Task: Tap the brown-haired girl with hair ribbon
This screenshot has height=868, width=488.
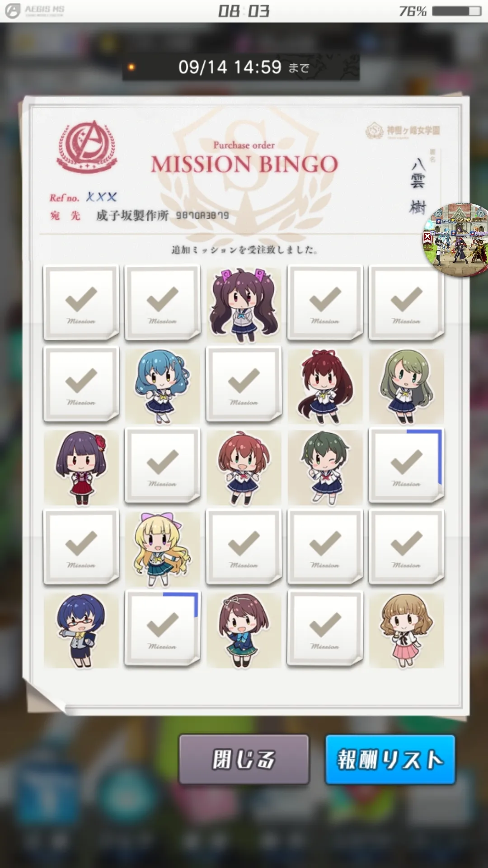Action: pyautogui.click(x=244, y=630)
